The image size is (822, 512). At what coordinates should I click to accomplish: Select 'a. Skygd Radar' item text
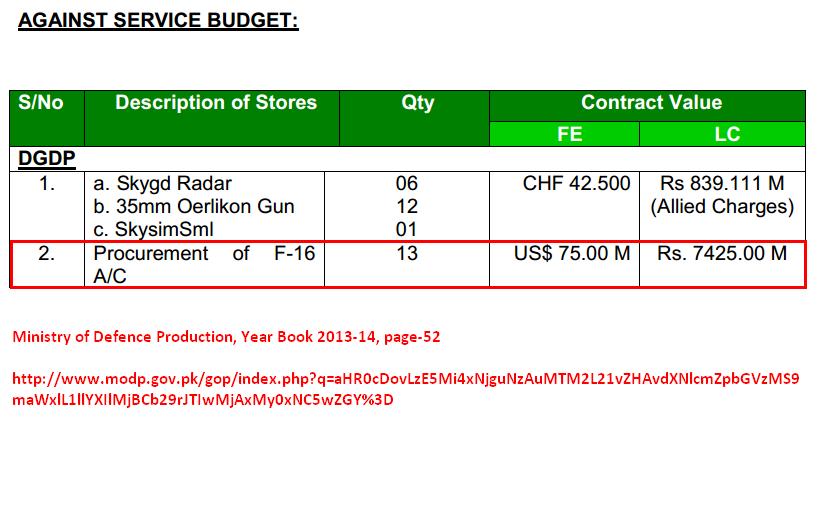click(x=163, y=183)
